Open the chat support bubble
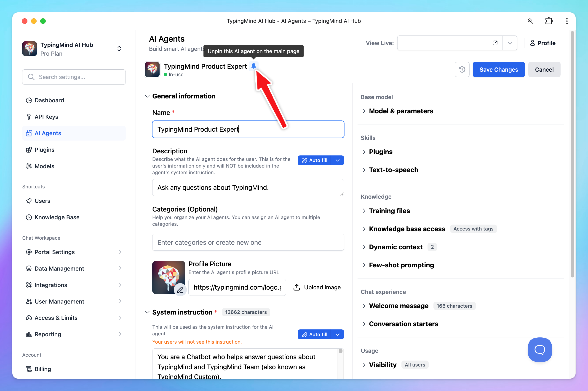 [540, 350]
